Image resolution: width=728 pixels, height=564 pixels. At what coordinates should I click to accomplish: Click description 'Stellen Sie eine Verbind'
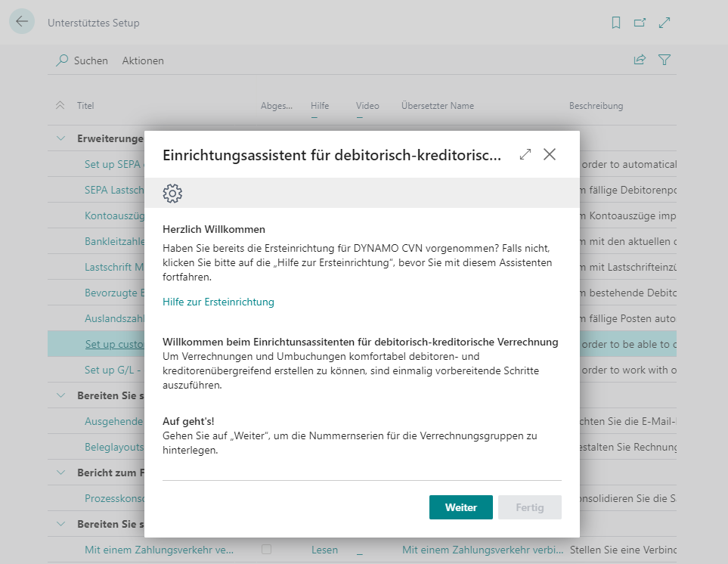coord(623,550)
